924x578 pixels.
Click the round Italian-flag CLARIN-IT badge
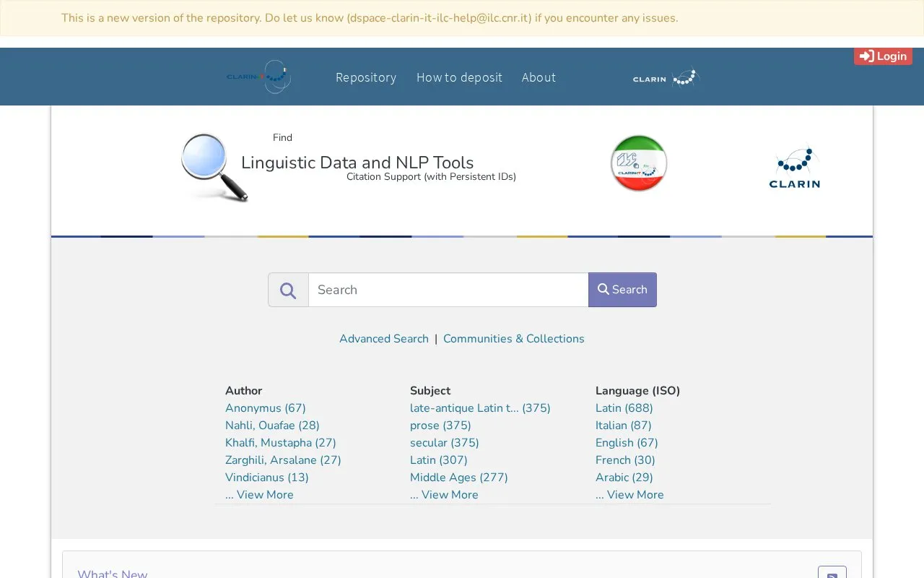coord(639,163)
